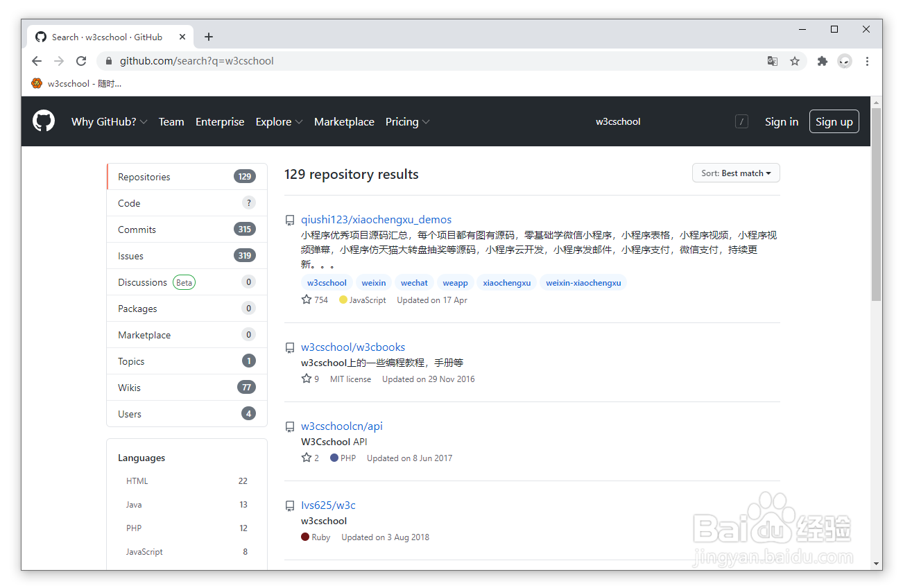Image resolution: width=903 pixels, height=588 pixels.
Task: Bookmark page with star icon
Action: [795, 61]
